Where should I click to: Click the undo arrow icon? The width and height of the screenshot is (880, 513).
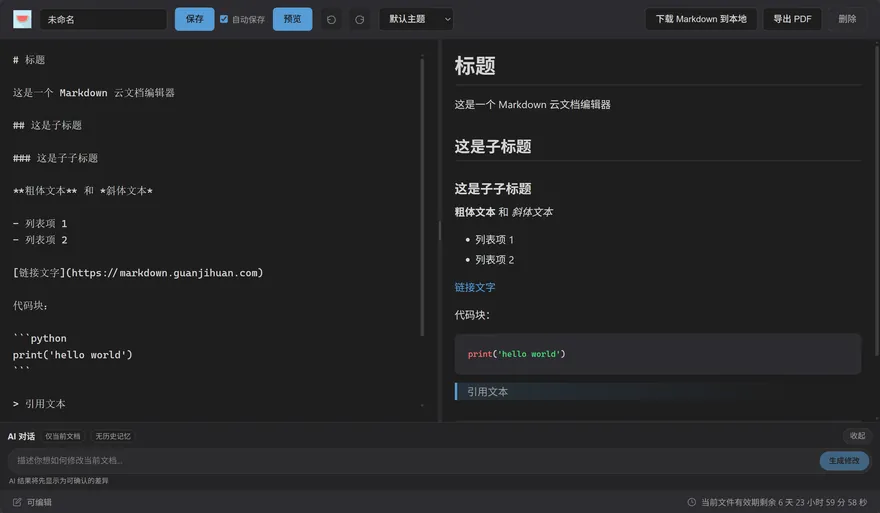pos(331,20)
